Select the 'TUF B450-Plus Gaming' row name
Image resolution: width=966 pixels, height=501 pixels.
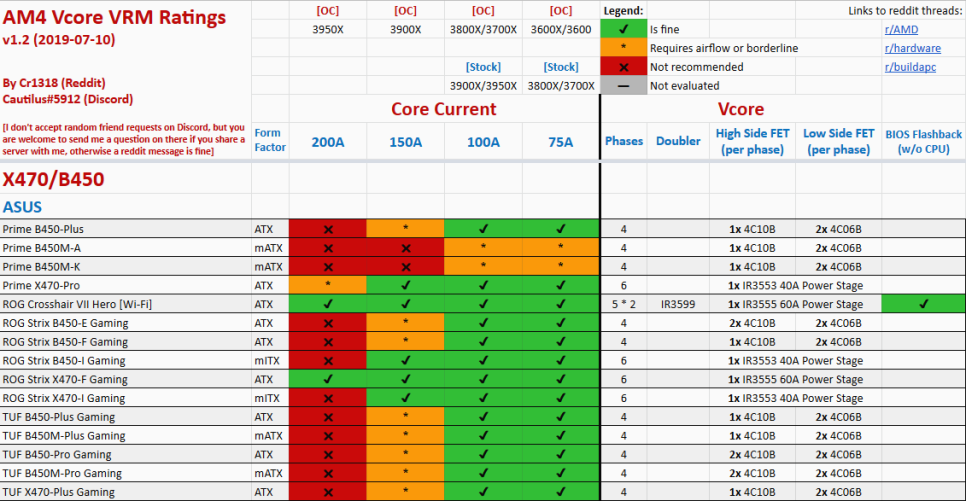[59, 417]
